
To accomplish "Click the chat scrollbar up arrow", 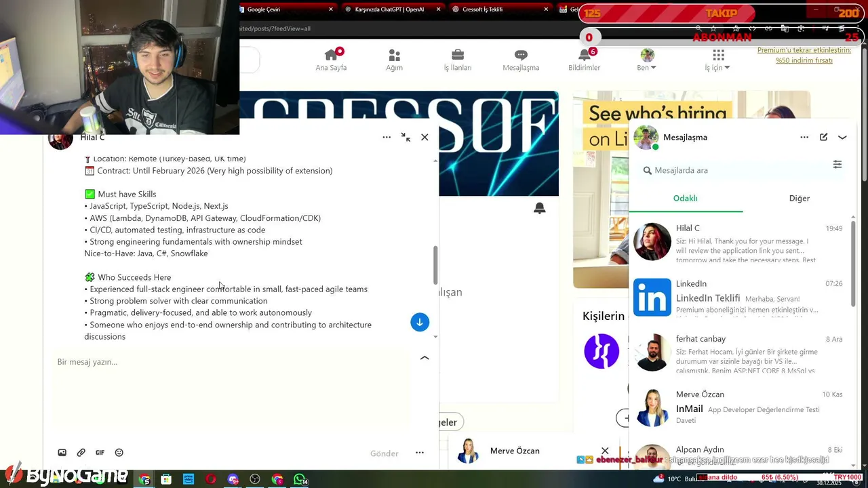I will click(435, 161).
